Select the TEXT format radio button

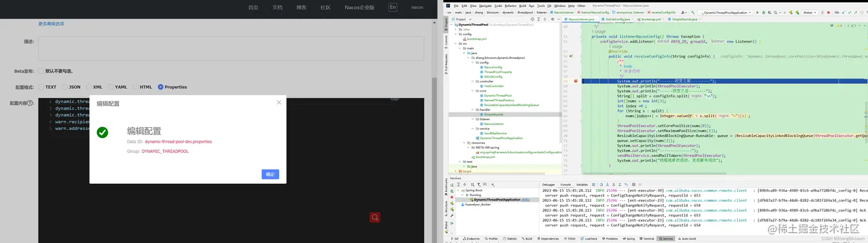41,87
